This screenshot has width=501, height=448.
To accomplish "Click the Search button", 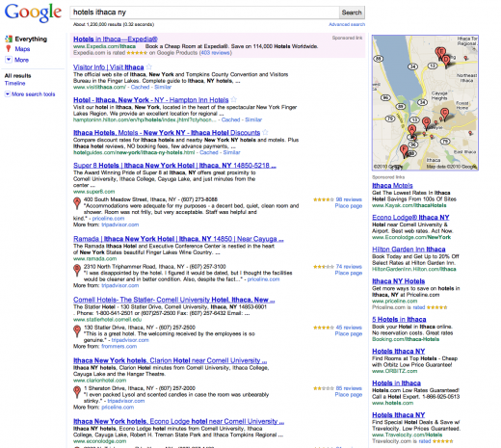I will (x=352, y=13).
